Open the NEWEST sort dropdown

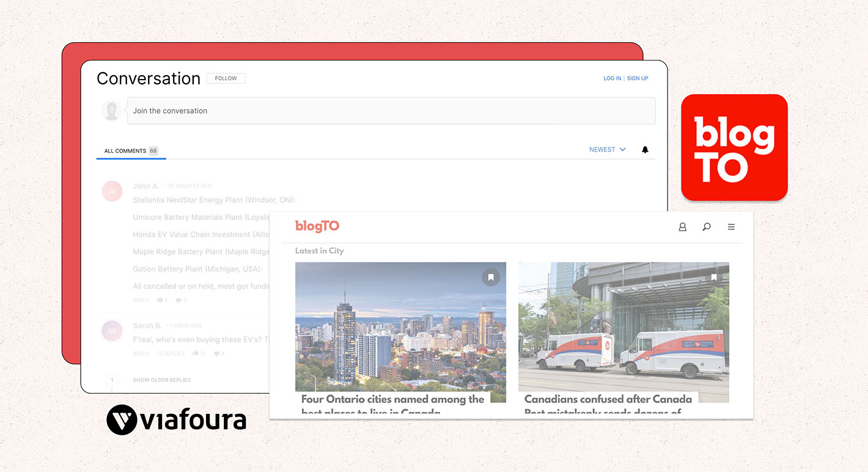point(607,150)
